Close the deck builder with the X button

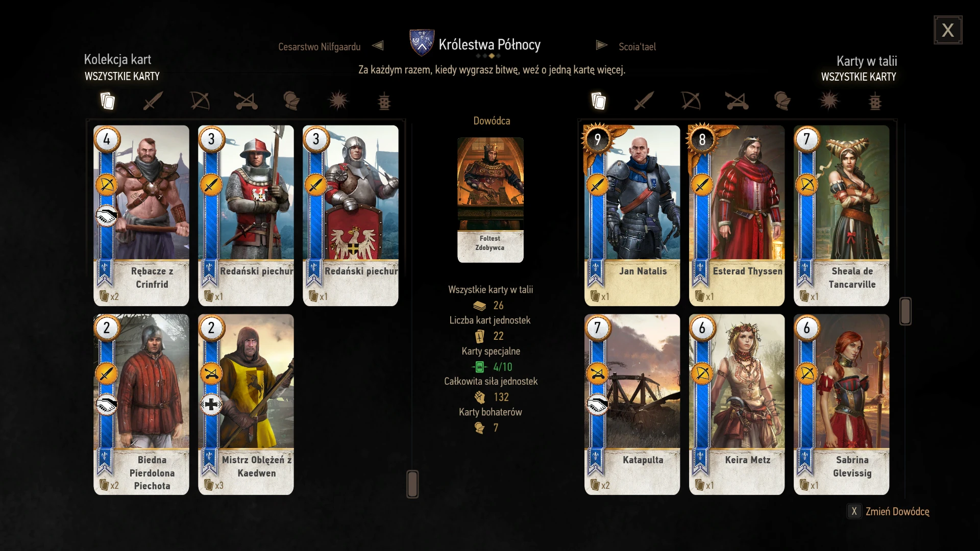(x=948, y=30)
